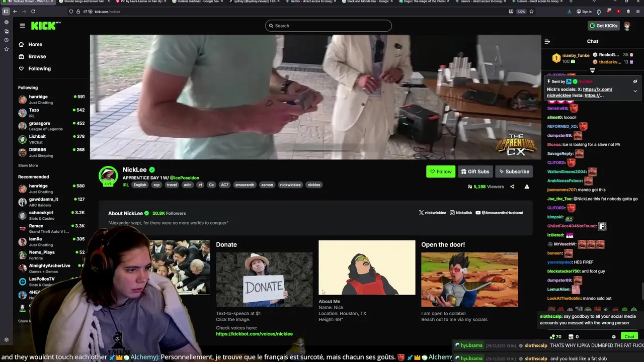
Task: Click the @IcePoseidon mention link
Action: tap(185, 177)
